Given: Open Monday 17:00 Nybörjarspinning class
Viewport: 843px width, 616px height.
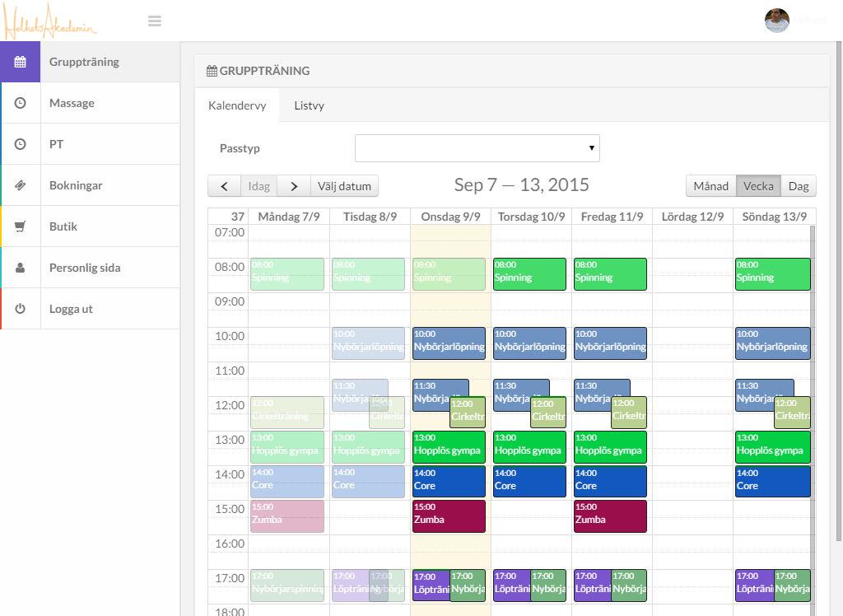Looking at the screenshot, I should point(287,586).
